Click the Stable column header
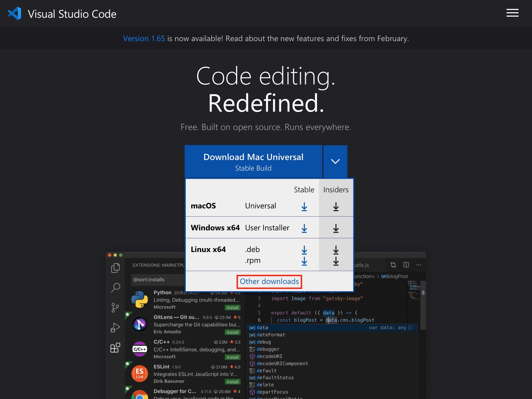 (304, 190)
